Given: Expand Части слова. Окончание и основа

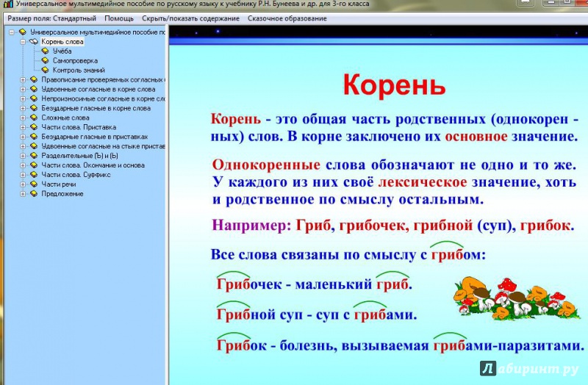Looking at the screenshot, I should (x=23, y=165).
